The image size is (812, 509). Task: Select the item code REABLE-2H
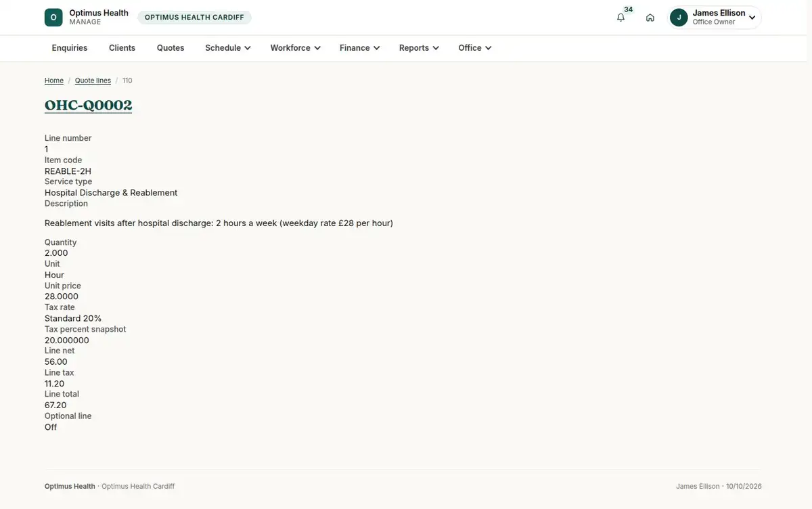tap(68, 171)
